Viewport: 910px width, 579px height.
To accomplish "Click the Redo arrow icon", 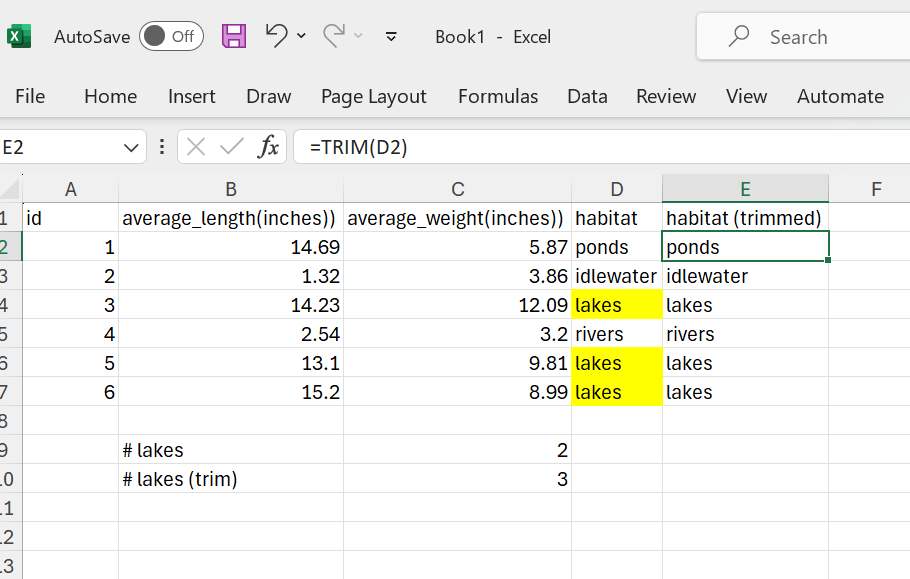I will point(334,36).
